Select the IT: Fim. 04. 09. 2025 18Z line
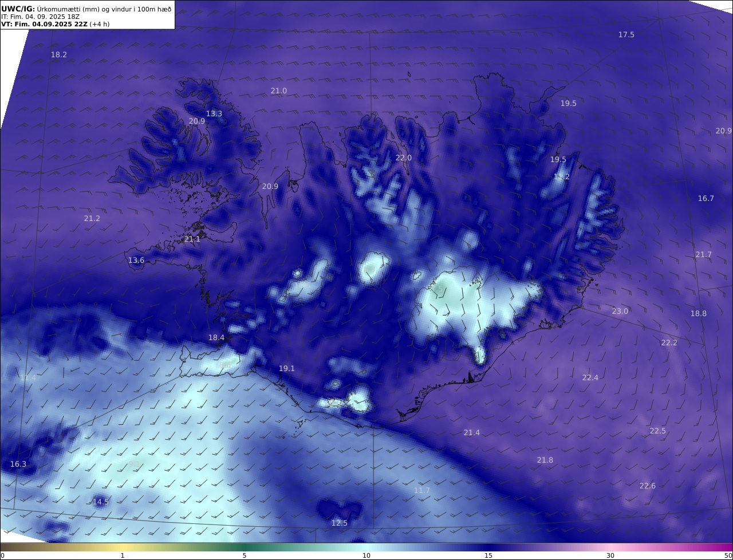The image size is (733, 560). 40,17
